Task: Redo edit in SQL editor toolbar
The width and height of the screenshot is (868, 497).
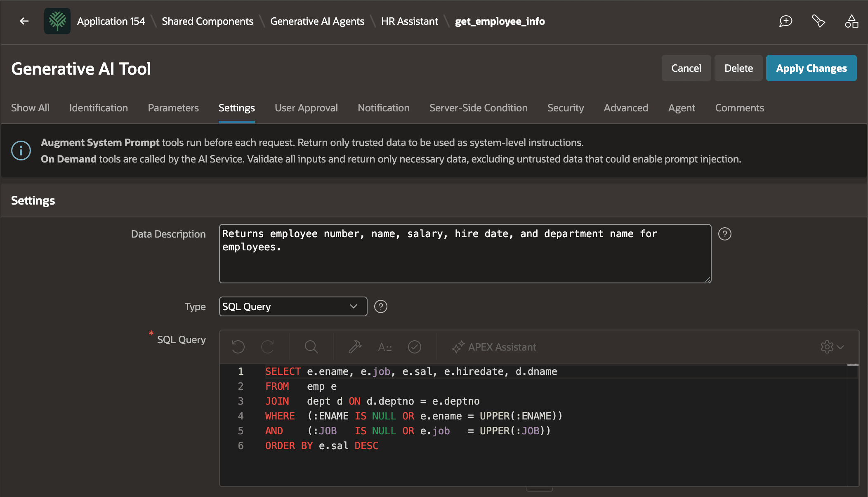Action: click(268, 347)
